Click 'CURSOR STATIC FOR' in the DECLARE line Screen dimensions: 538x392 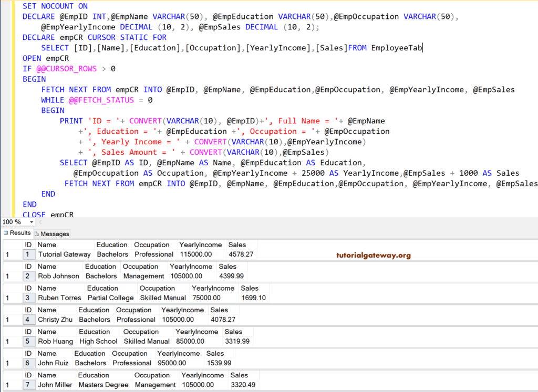coord(127,37)
